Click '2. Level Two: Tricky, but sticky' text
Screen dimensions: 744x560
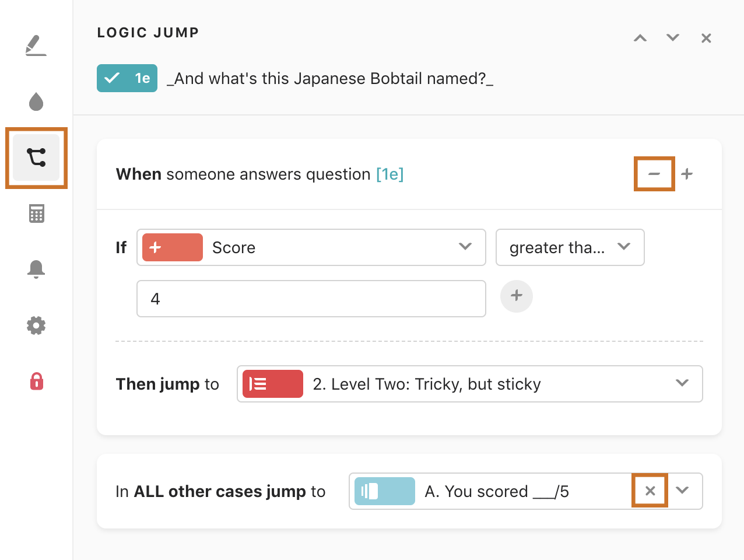[427, 384]
